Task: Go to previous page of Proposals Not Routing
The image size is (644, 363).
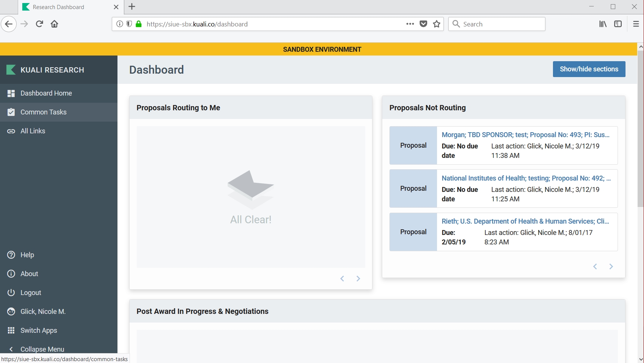Action: click(x=595, y=267)
